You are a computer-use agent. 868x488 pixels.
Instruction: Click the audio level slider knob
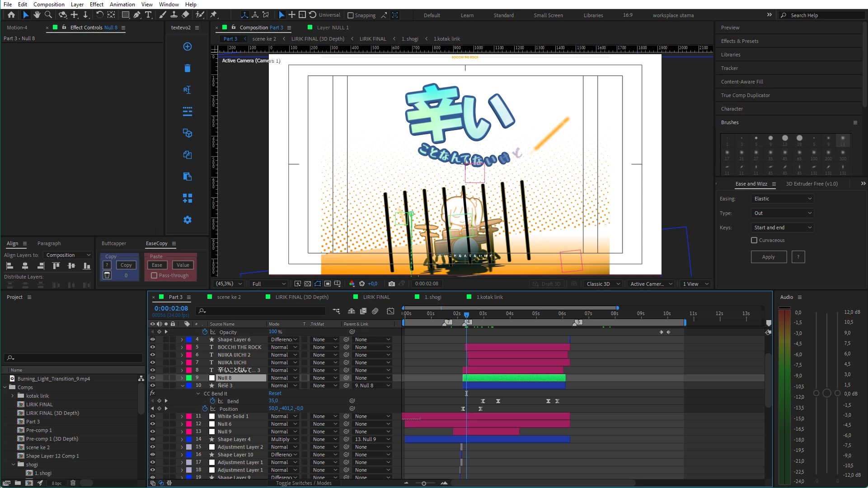click(827, 393)
